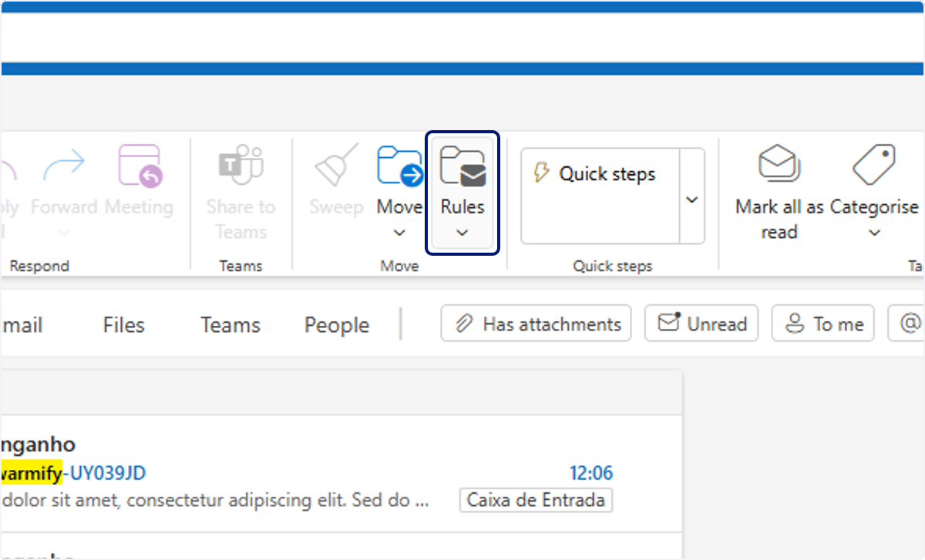This screenshot has width=925, height=560.
Task: Filter by Has attachments
Action: click(x=536, y=324)
